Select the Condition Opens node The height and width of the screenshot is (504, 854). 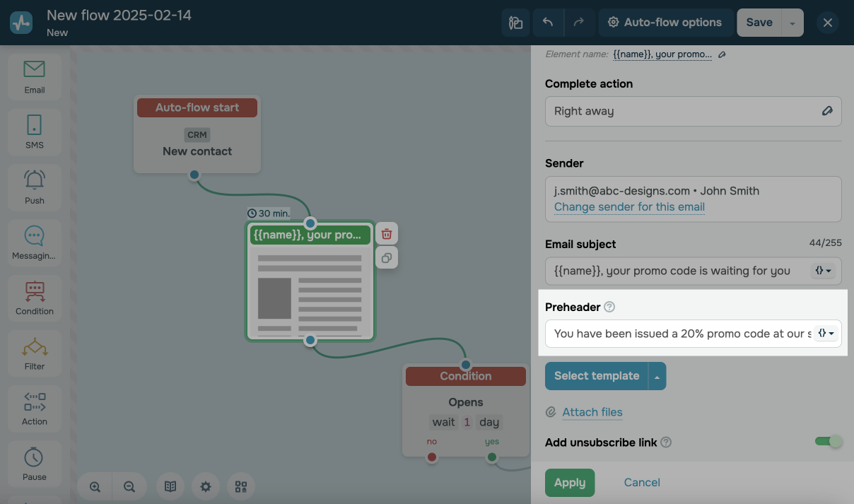pyautogui.click(x=466, y=411)
